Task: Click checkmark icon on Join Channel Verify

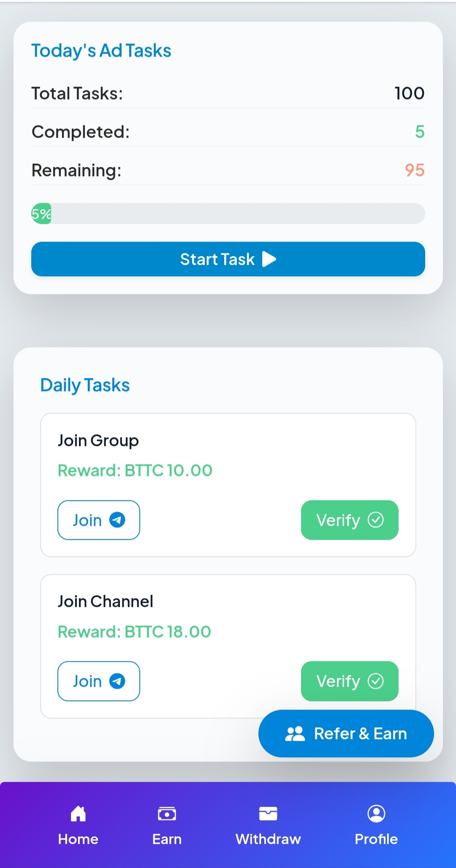Action: coord(376,681)
